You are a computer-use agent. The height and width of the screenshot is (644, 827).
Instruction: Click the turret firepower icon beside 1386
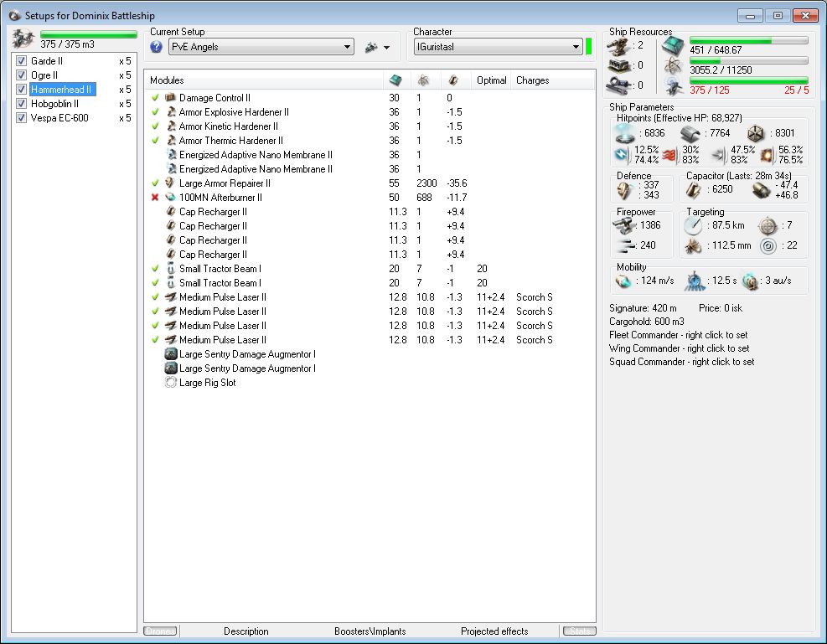pos(624,225)
